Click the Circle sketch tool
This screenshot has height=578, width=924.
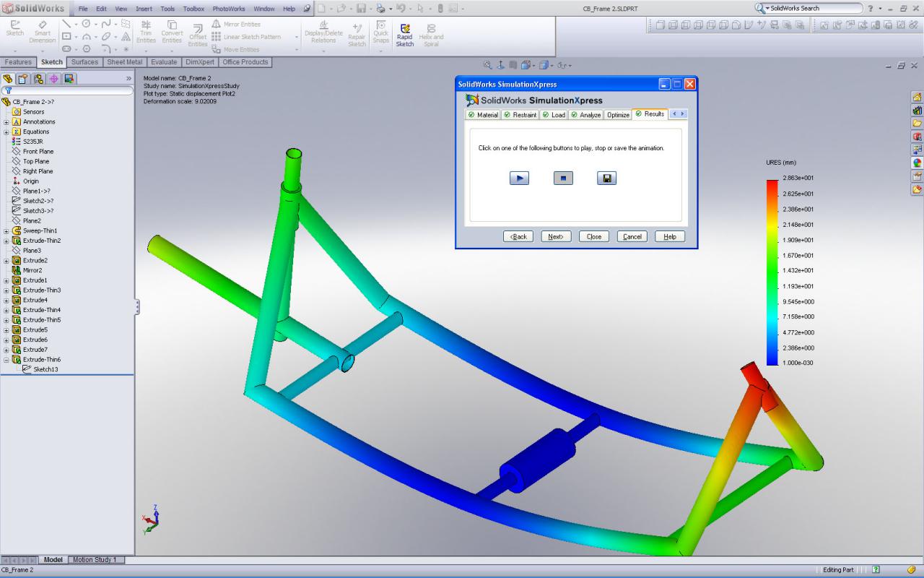pos(86,24)
